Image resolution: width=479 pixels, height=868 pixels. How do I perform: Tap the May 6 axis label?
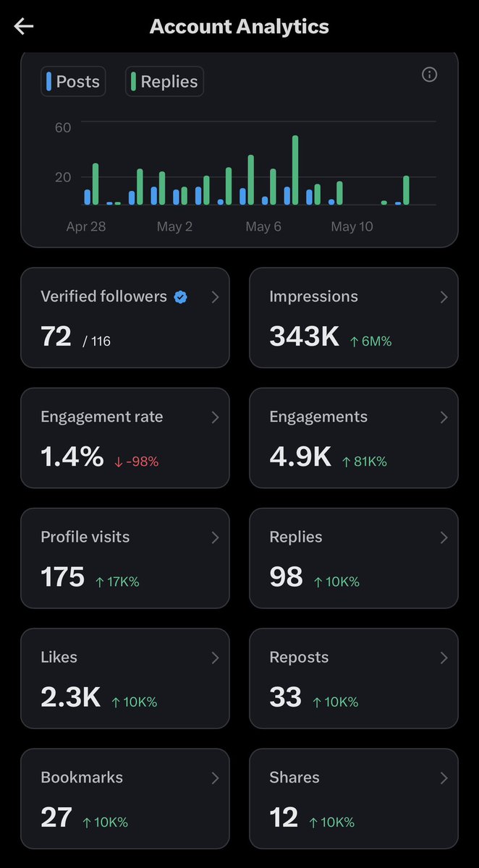click(x=263, y=226)
